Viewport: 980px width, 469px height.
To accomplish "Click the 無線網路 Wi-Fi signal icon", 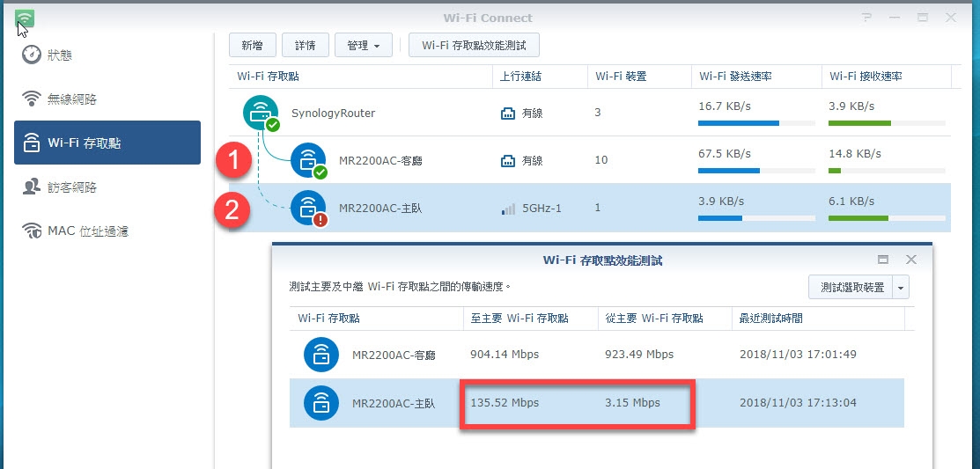I will [31, 99].
